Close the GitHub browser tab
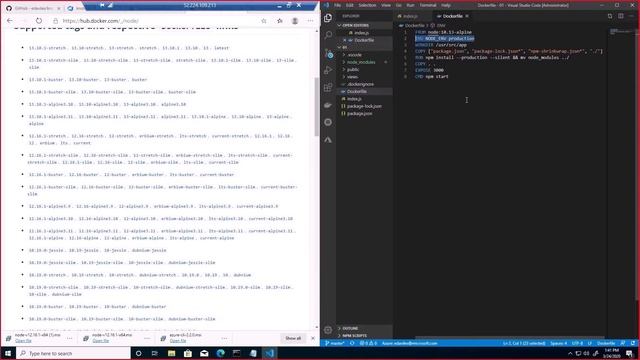The height and width of the screenshot is (360, 640). click(x=58, y=8)
